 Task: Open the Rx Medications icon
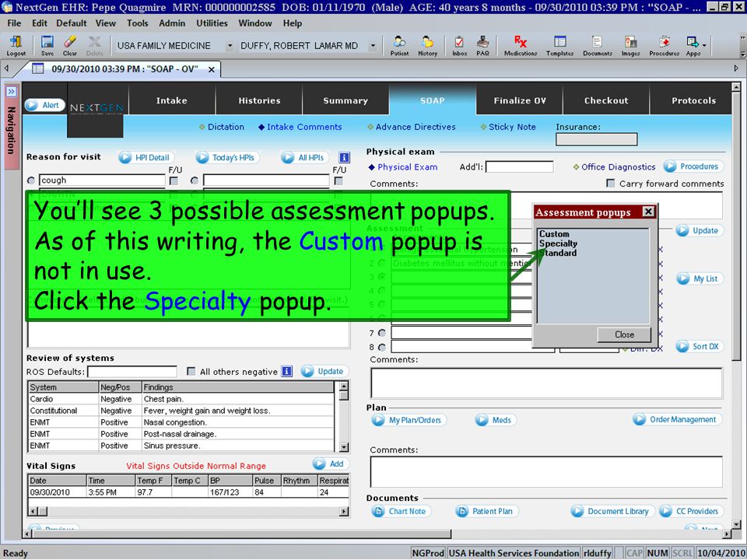click(521, 46)
